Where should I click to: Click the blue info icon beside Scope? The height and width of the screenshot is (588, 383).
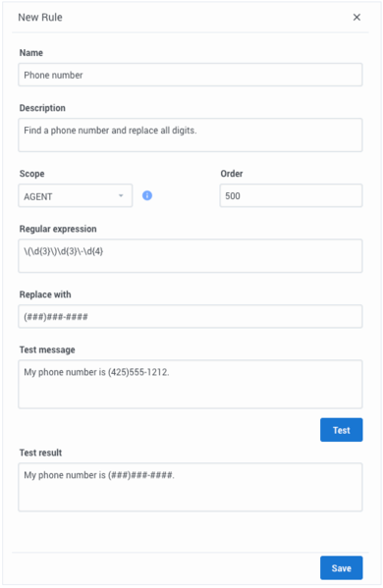(x=147, y=195)
